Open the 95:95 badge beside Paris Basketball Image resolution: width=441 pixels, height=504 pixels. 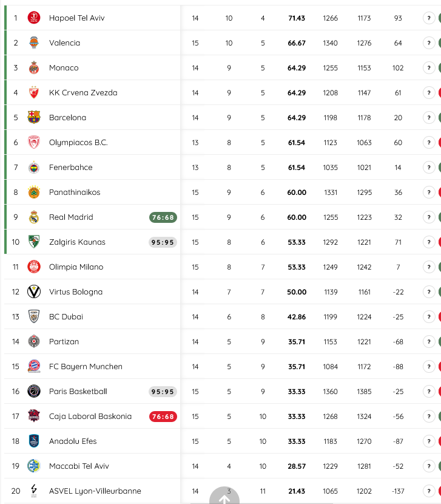pyautogui.click(x=163, y=391)
